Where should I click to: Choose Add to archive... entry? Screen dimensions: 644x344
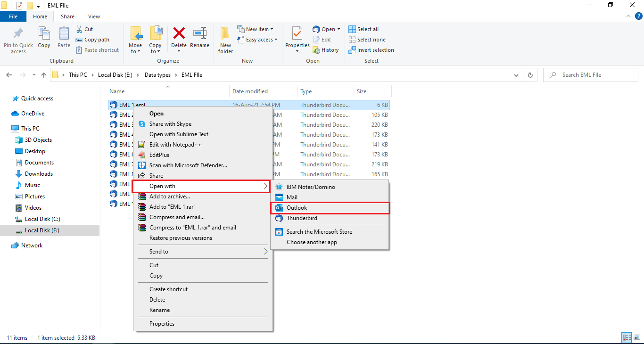(x=203, y=197)
